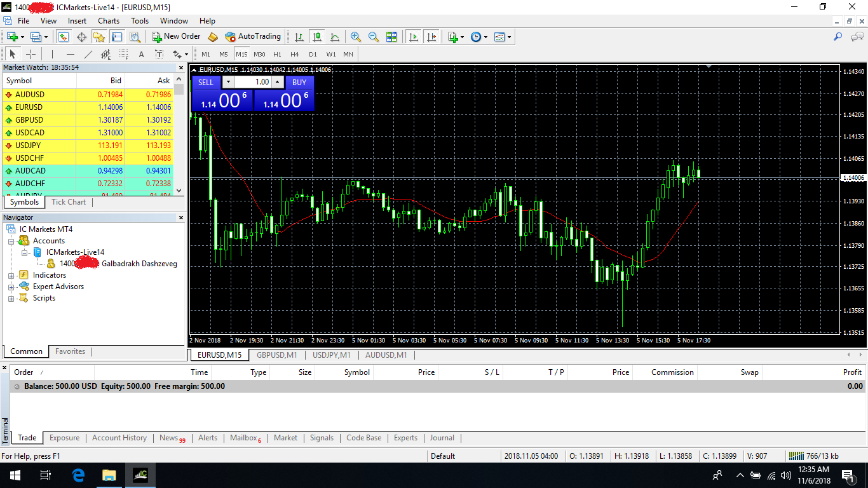The height and width of the screenshot is (488, 868).
Task: Toggle the Chart Shift icon
Action: click(432, 37)
